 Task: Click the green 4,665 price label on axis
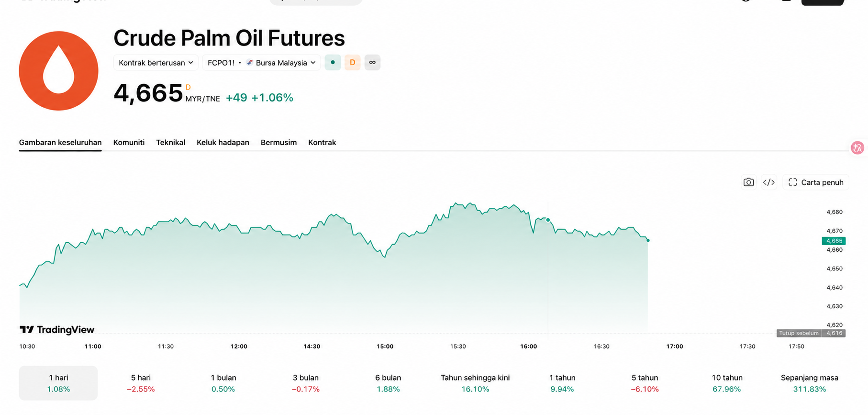pyautogui.click(x=834, y=241)
